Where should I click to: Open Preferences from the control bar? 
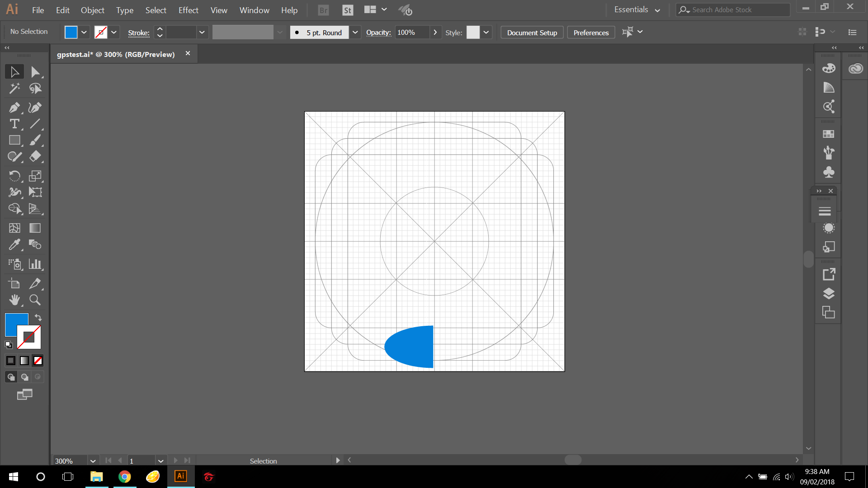point(591,33)
